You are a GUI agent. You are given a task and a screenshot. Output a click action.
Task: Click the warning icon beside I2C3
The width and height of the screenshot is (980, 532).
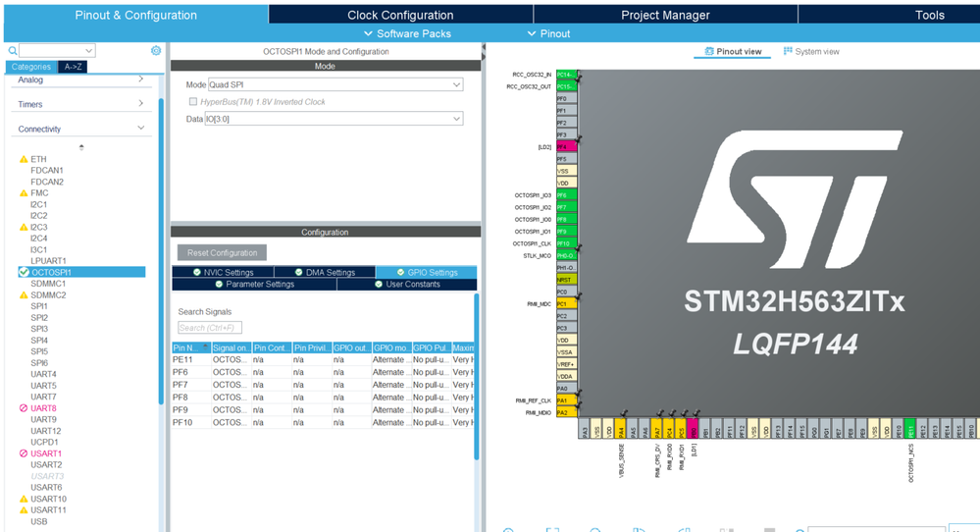[x=24, y=227]
